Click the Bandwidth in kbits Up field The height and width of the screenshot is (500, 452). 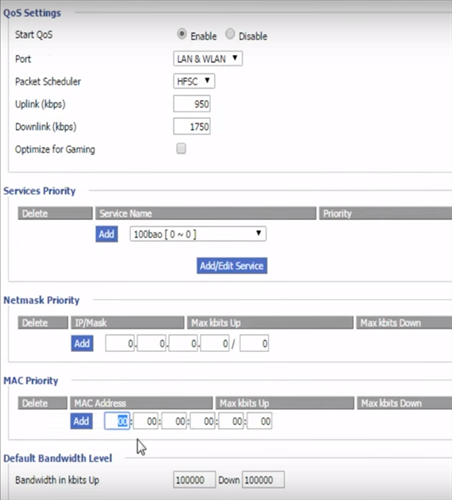pyautogui.click(x=194, y=480)
